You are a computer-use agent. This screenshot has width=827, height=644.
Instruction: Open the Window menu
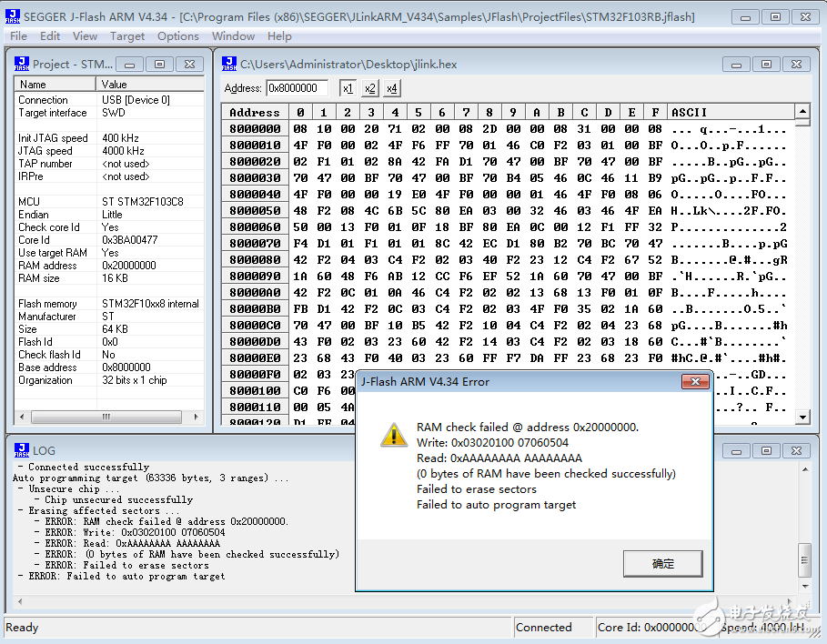233,36
